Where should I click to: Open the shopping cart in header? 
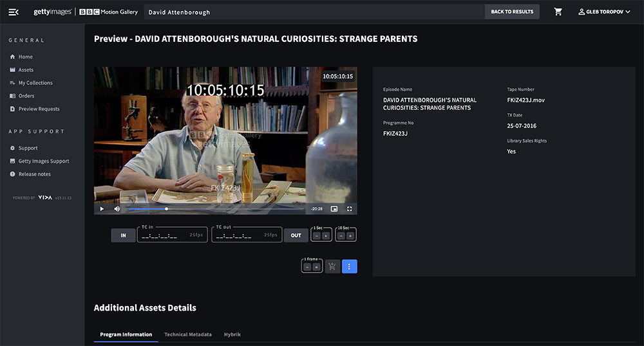tap(558, 12)
